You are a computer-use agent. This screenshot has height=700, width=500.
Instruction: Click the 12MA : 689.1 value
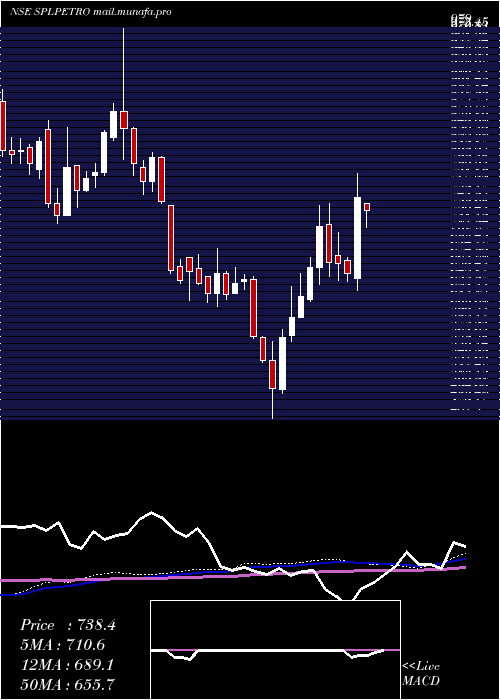point(66,665)
